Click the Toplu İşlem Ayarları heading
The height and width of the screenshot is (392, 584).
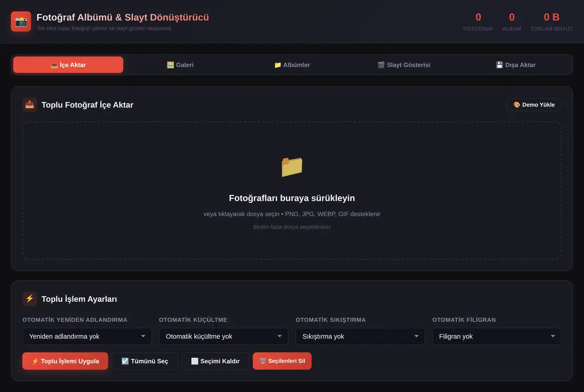click(79, 299)
